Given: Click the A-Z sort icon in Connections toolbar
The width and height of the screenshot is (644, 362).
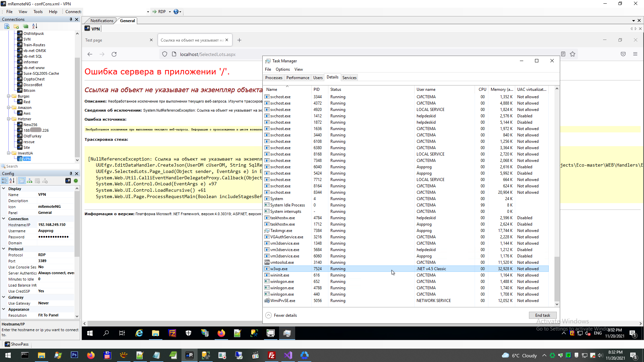Looking at the screenshot, I should [x=35, y=26].
